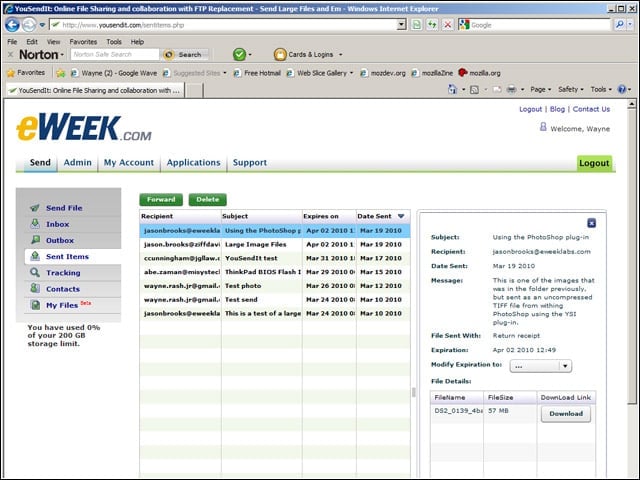The image size is (640, 480).
Task: Click the Outbox icon in sidebar
Action: [x=36, y=240]
